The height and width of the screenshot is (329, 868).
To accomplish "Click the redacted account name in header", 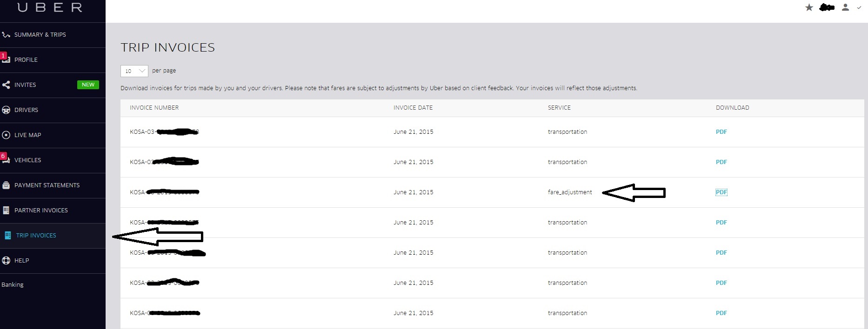I will click(x=827, y=7).
